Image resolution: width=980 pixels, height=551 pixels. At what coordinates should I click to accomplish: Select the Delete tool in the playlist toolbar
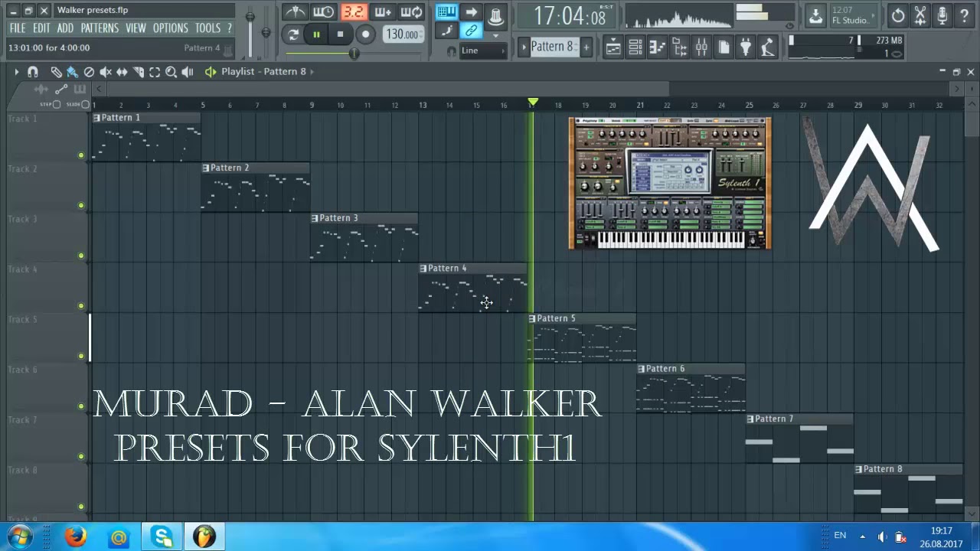pyautogui.click(x=89, y=71)
